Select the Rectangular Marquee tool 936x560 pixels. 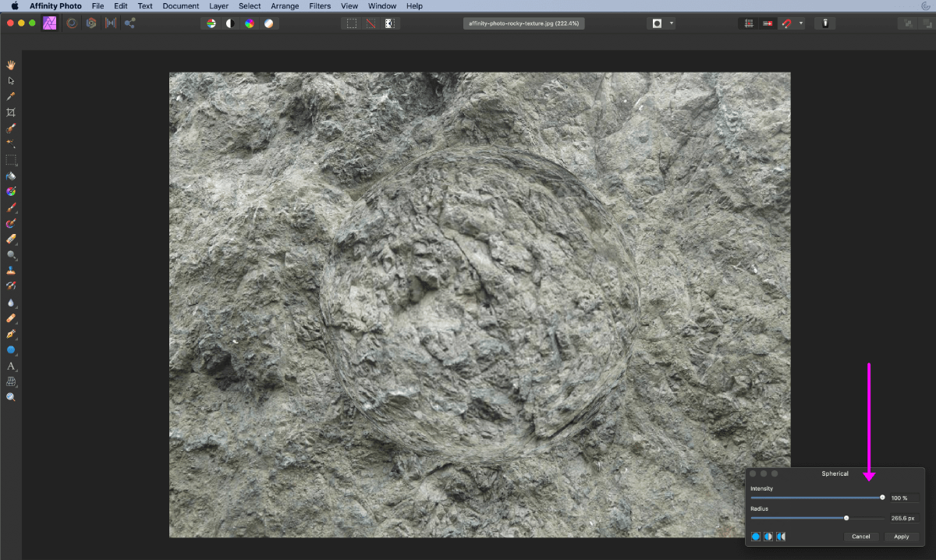click(11, 160)
